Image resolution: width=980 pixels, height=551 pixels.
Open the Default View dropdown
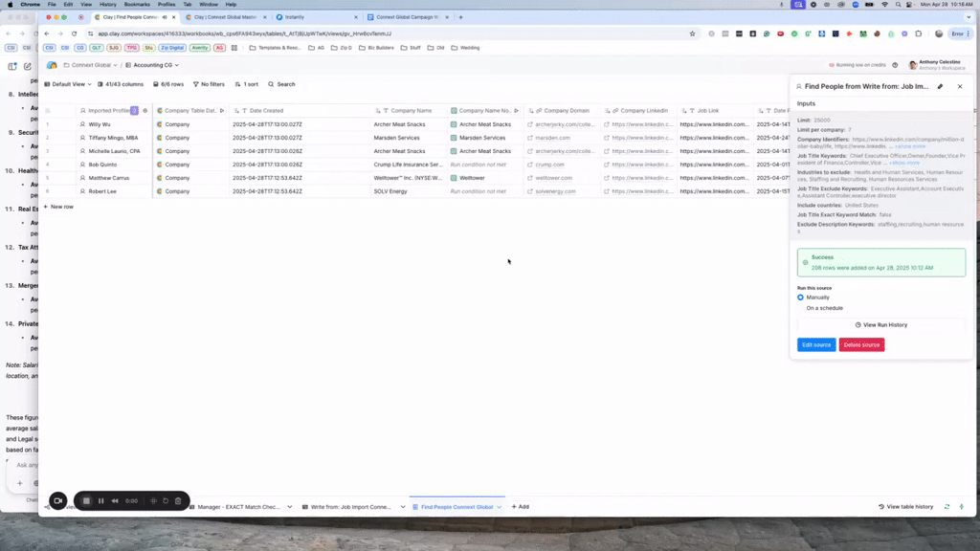coord(68,84)
